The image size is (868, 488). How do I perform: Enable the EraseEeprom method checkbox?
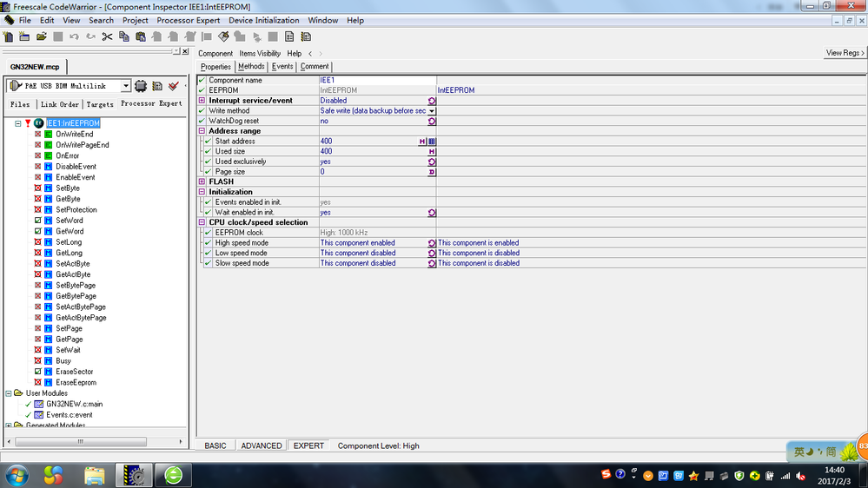point(37,382)
